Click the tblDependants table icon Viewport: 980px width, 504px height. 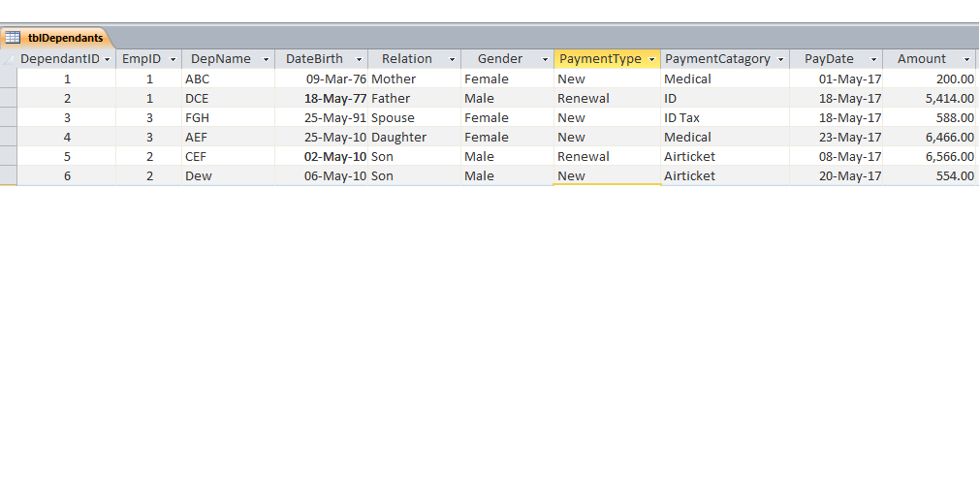click(x=13, y=38)
